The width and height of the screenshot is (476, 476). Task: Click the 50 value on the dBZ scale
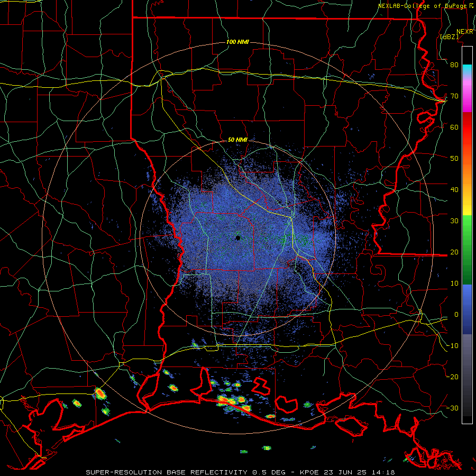pos(454,159)
